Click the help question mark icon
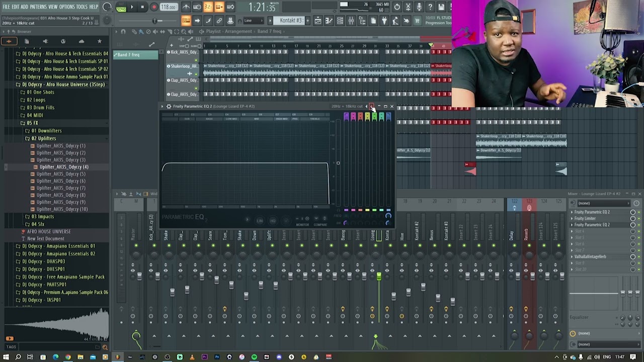Image resolution: width=644 pixels, height=362 pixels. pyautogui.click(x=430, y=7)
